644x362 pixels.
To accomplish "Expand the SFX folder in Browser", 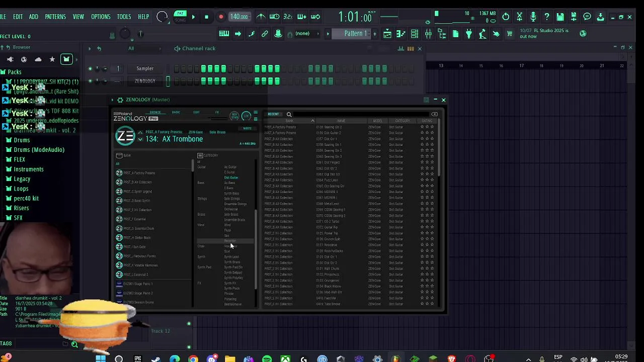I will 18,218.
